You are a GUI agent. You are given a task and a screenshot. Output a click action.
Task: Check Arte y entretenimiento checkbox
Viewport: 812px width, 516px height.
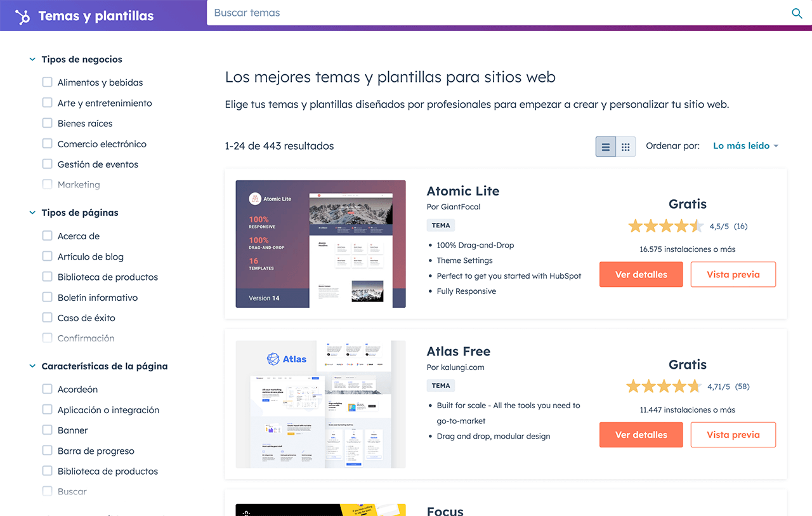tap(47, 102)
